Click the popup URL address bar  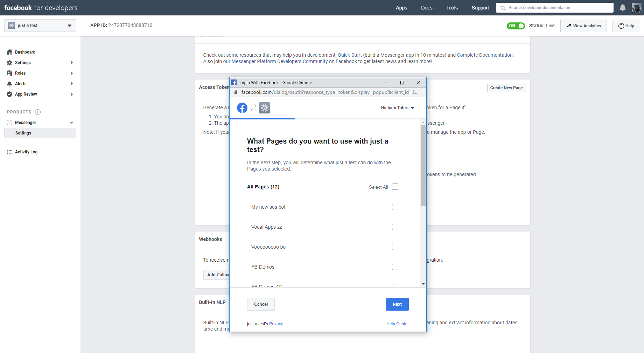click(330, 92)
